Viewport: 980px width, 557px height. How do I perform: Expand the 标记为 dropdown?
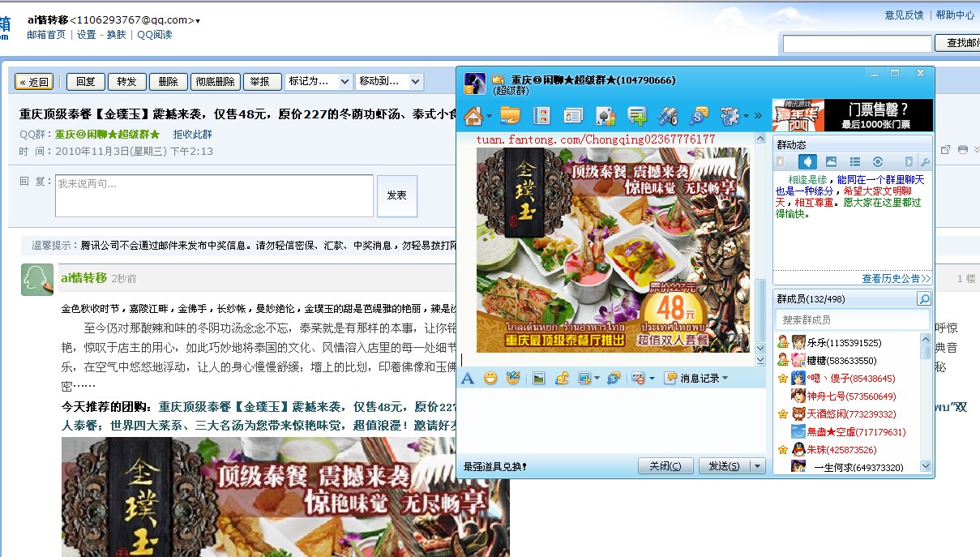(x=319, y=81)
